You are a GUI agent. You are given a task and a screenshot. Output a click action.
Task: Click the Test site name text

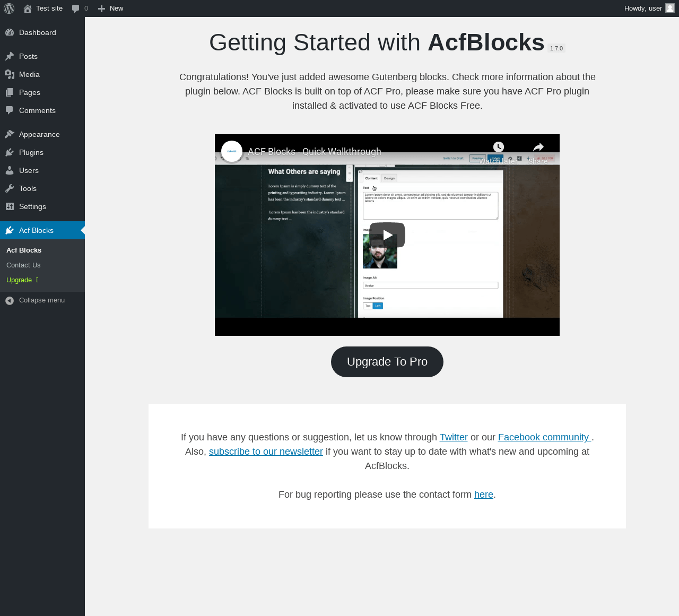pyautogui.click(x=49, y=8)
